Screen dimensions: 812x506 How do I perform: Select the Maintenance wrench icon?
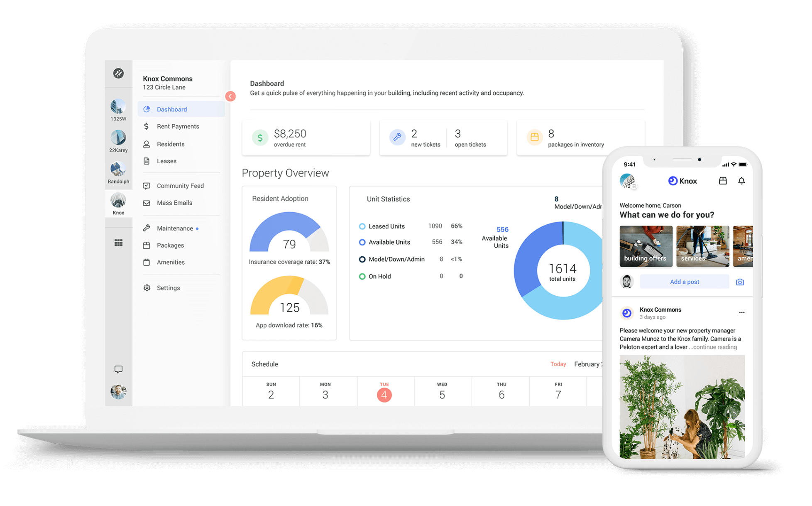pyautogui.click(x=147, y=228)
